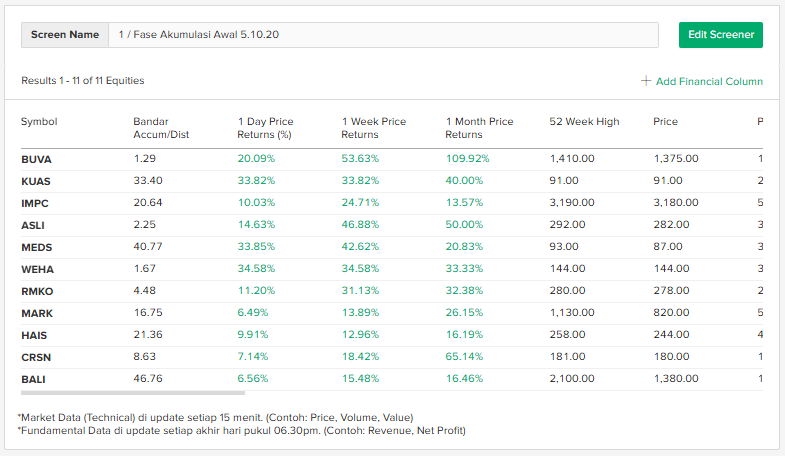The image size is (785, 456).
Task: Select the IMPC symbol row
Action: click(35, 203)
